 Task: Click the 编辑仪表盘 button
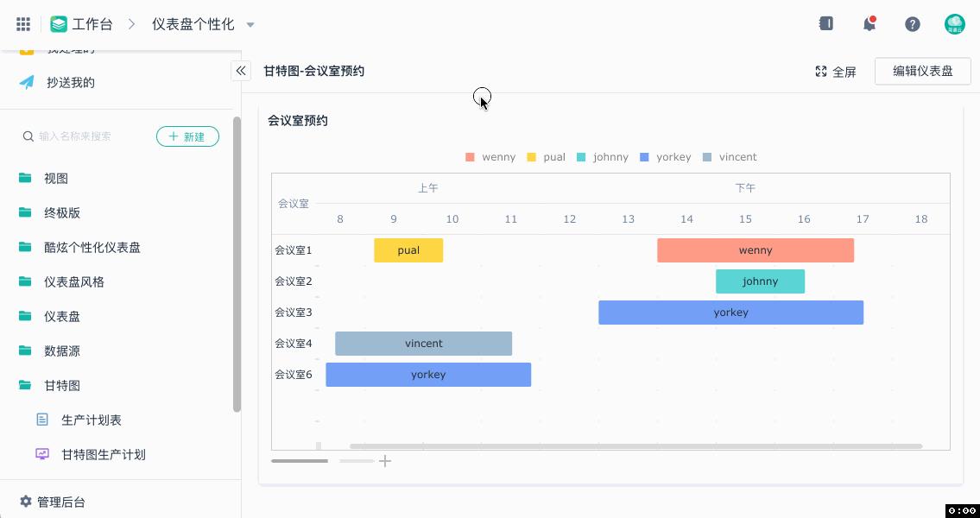tap(922, 72)
